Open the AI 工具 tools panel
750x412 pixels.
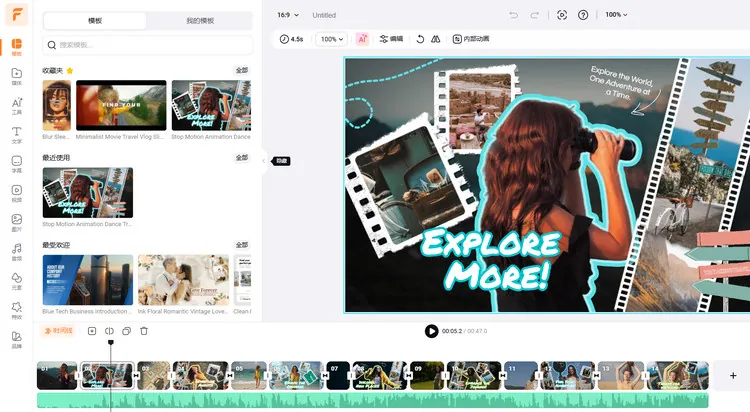point(16,105)
